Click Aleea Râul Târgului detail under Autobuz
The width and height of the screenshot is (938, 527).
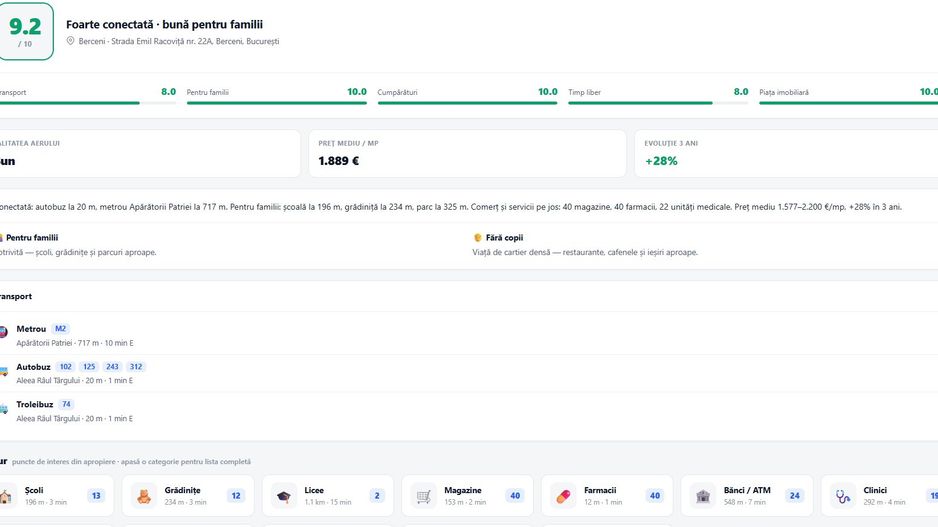pos(74,380)
